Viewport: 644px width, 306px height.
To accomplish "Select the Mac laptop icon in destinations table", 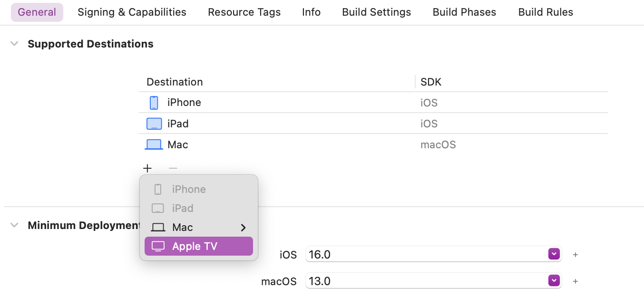I will (x=154, y=144).
